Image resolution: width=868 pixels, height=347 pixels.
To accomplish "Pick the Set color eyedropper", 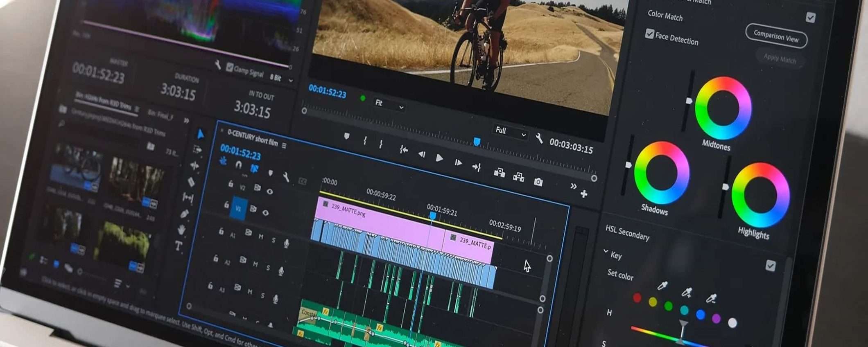I will (x=662, y=286).
